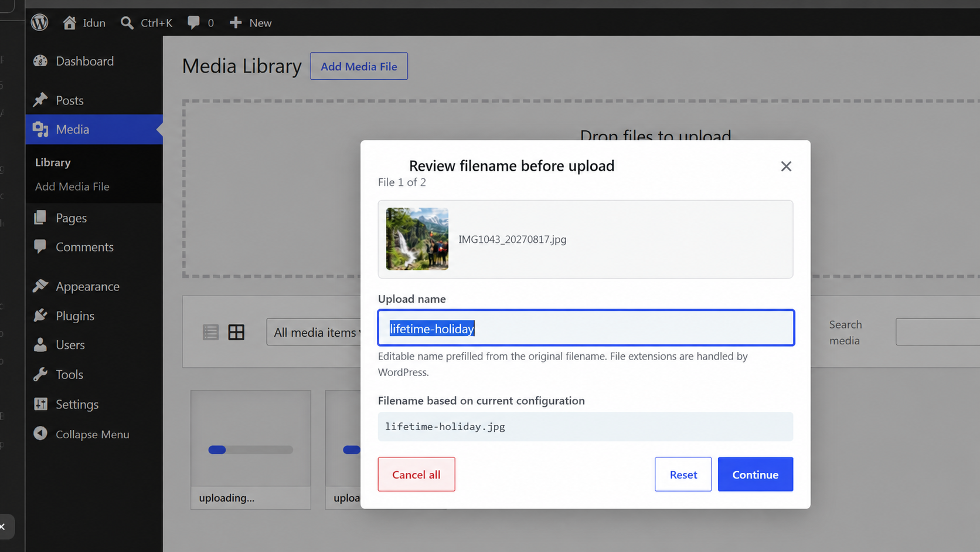Open the Plugins sidebar item
This screenshot has width=980, height=552.
[94, 316]
